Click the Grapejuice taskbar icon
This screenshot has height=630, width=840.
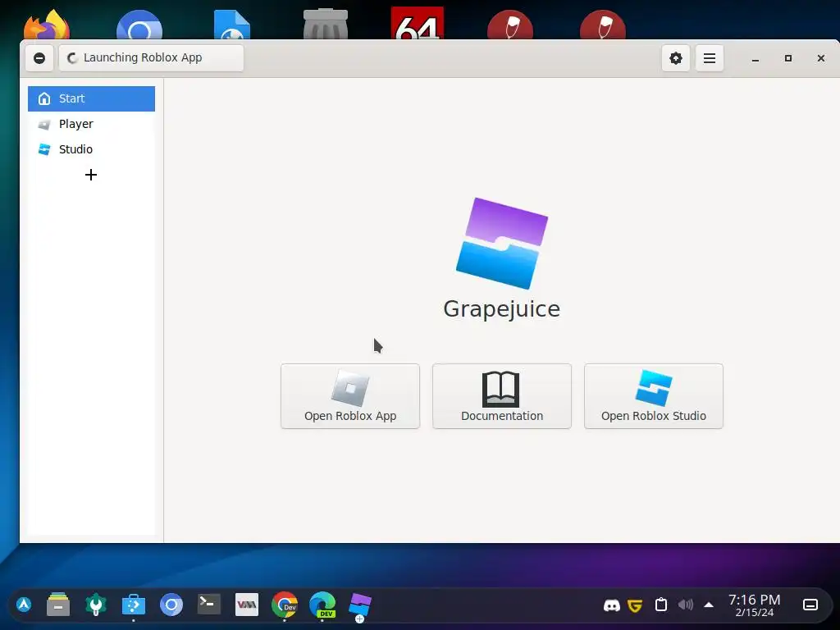[360, 606]
